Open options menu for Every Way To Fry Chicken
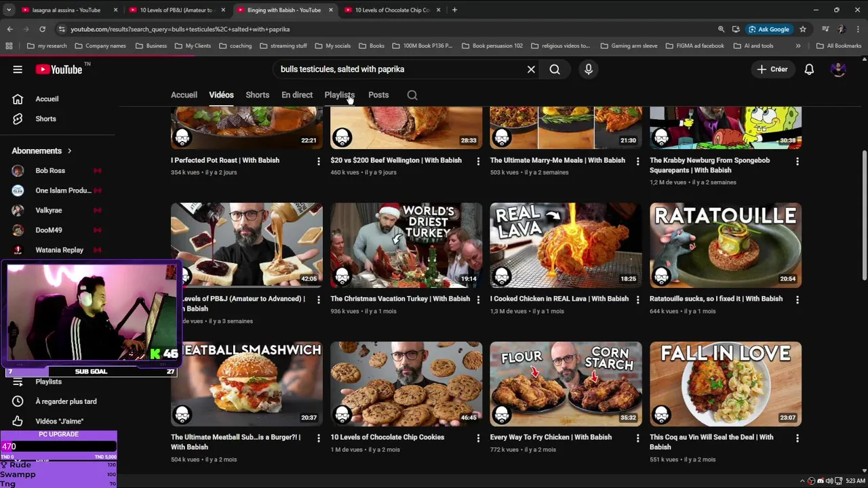Image resolution: width=868 pixels, height=488 pixels. 637,439
